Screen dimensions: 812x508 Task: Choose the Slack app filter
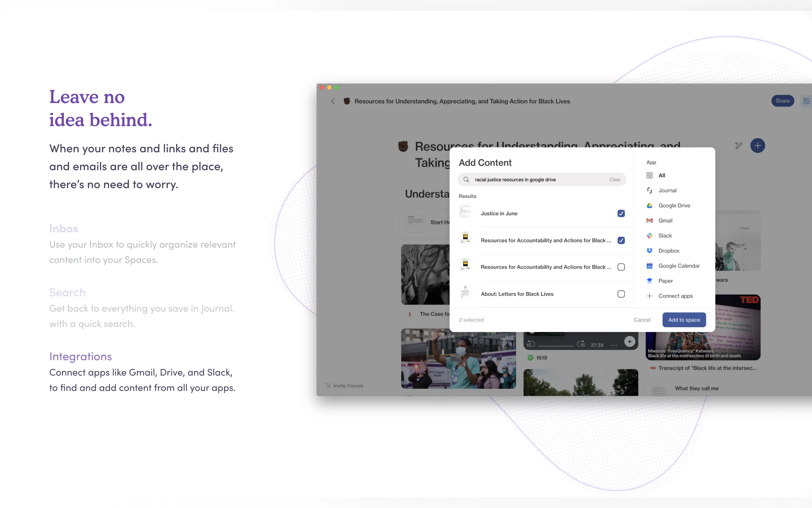pyautogui.click(x=665, y=235)
